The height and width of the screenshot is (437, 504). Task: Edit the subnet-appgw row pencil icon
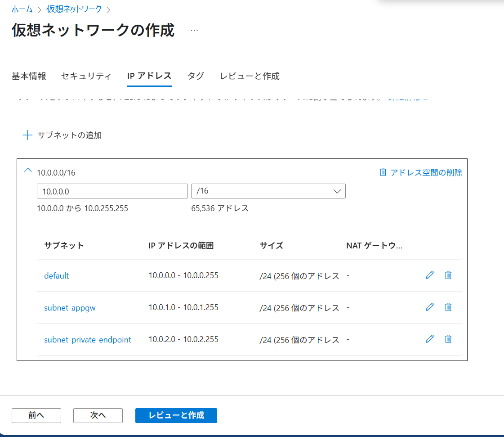point(430,307)
